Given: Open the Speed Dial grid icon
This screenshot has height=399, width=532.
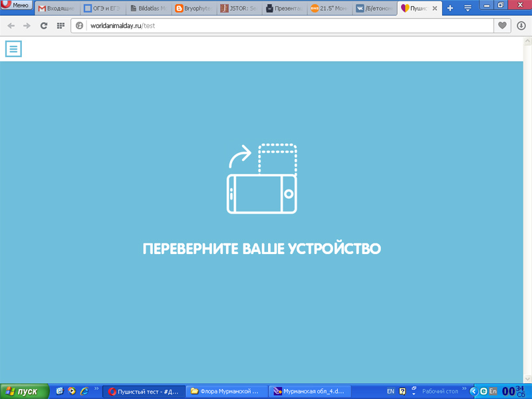Looking at the screenshot, I should tap(61, 26).
